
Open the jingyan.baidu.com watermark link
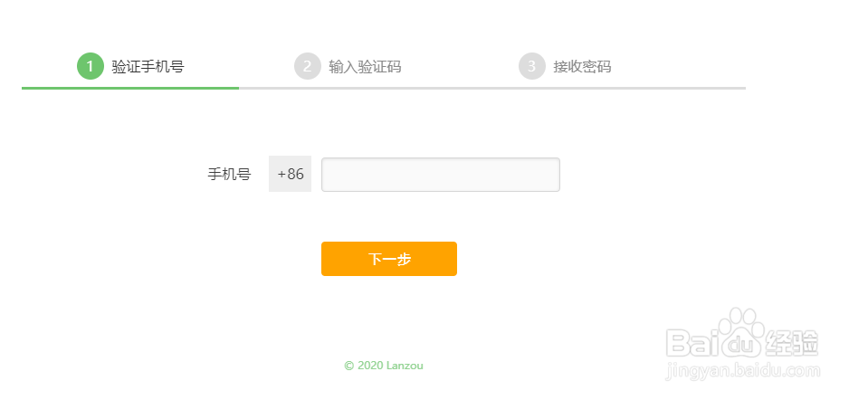coord(742,371)
